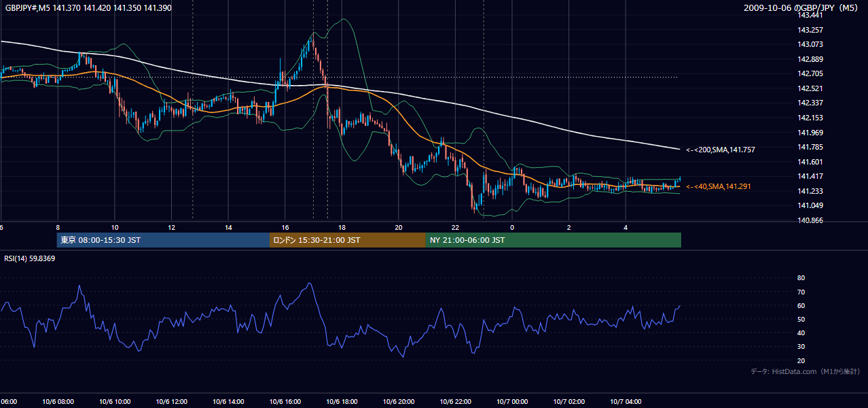Click hour tick 18 under price chart
The height and width of the screenshot is (408, 868).
coord(342,227)
